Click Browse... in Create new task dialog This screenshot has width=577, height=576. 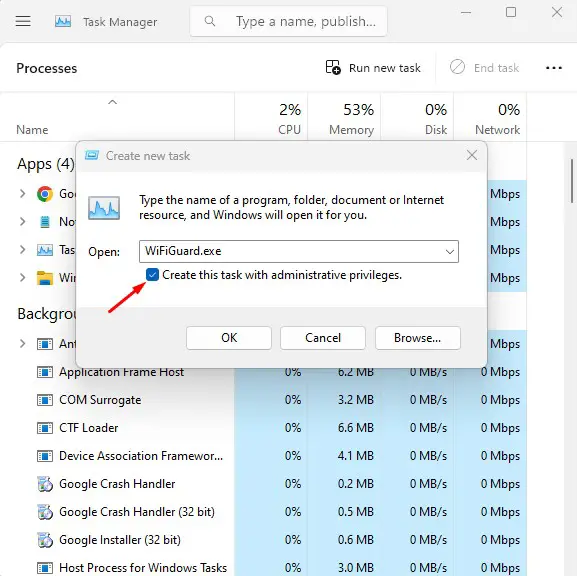(x=418, y=338)
